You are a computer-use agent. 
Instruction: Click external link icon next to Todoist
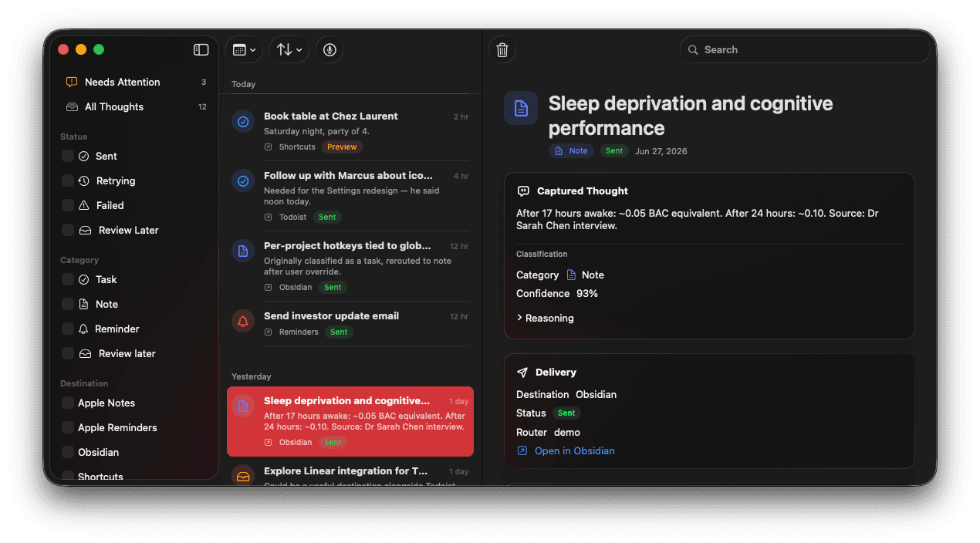pos(268,218)
